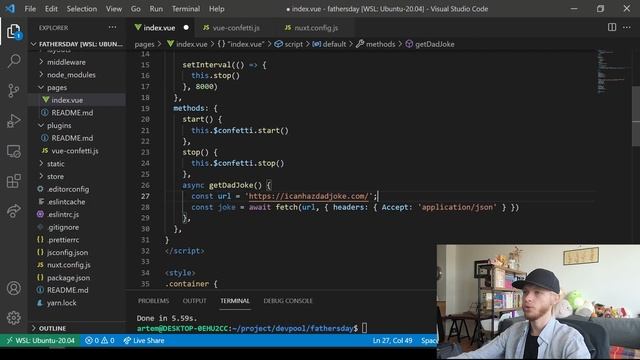Click the pages breadcrumb segment
The height and width of the screenshot is (360, 640).
click(144, 44)
